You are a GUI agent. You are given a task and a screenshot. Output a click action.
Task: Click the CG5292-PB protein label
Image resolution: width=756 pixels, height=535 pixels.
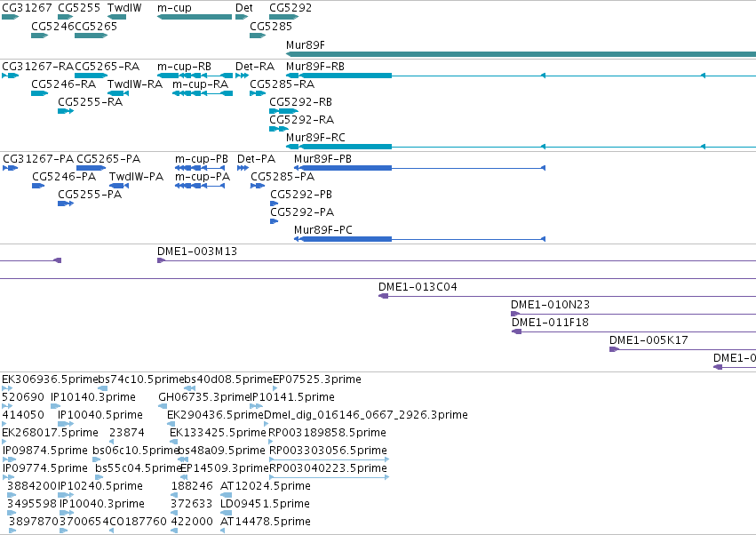(x=301, y=195)
